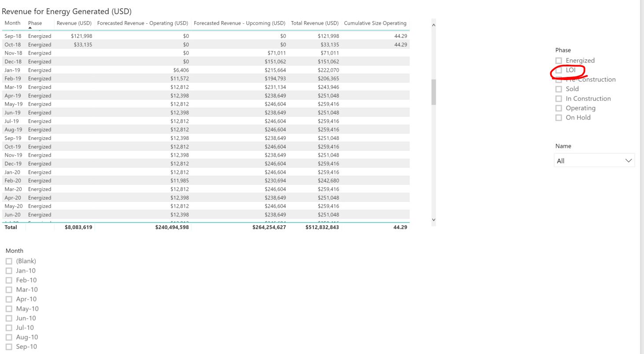
Task: Sort by Forecasted Revenue - Upcoming header
Action: click(239, 23)
